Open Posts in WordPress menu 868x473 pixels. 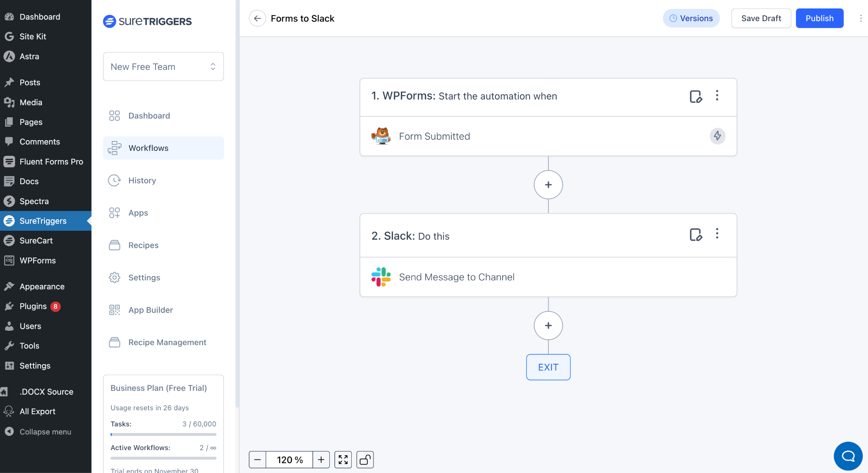pos(46,82)
